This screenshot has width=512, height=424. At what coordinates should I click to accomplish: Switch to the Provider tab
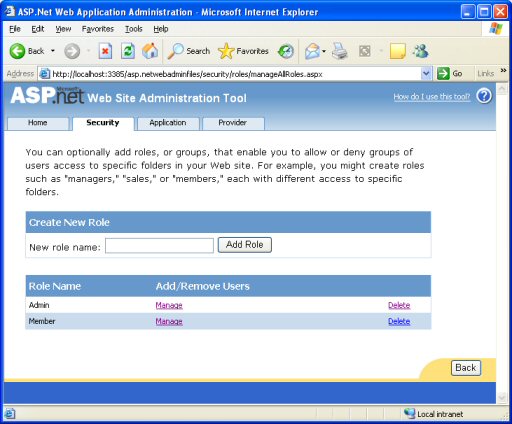coord(233,123)
